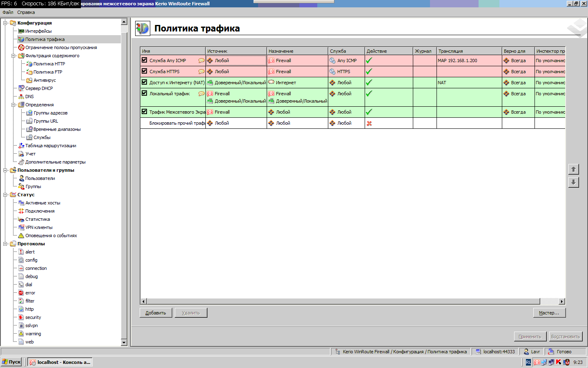The height and width of the screenshot is (368, 588).
Task: Select the Политика трафика tree icon
Action: tap(21, 39)
